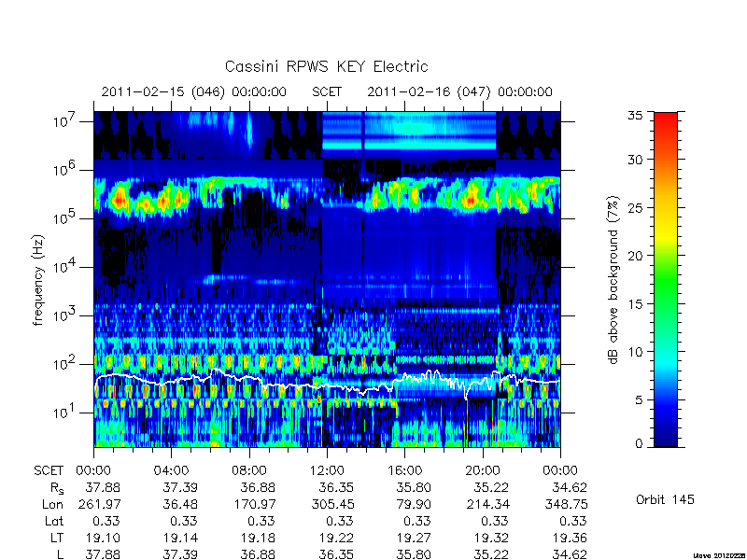Click the frequency (Hz) axis label
This screenshot has height=560, width=747.
[x=38, y=280]
